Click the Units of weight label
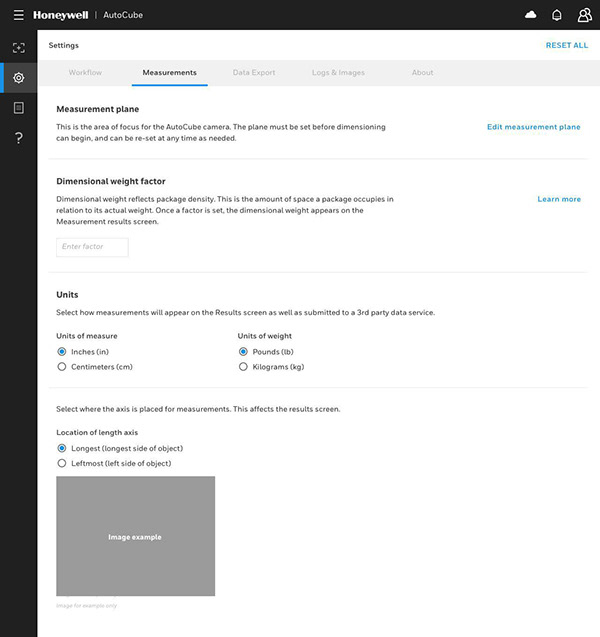600x637 pixels. pyautogui.click(x=264, y=336)
